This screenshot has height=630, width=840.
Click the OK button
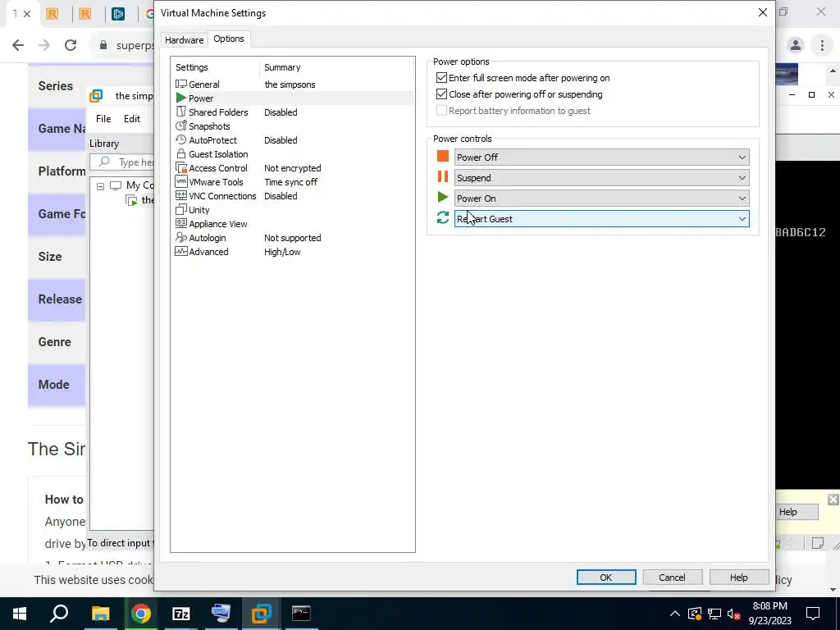(606, 577)
